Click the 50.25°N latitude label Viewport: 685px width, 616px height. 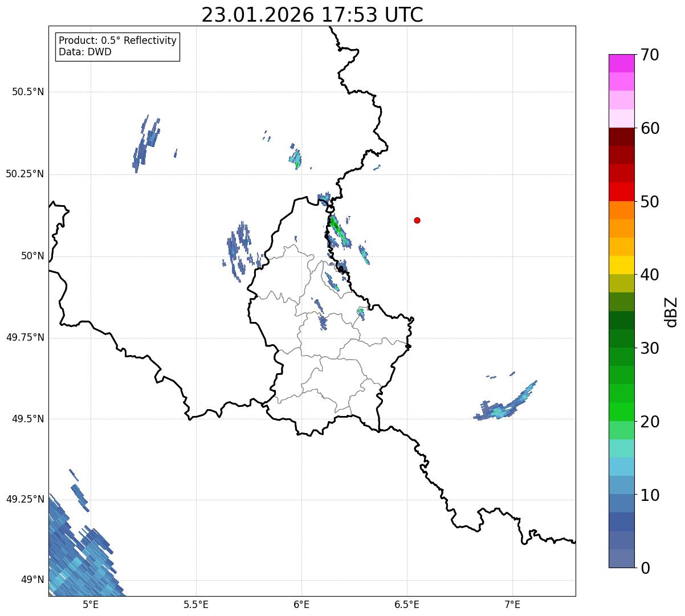point(25,174)
